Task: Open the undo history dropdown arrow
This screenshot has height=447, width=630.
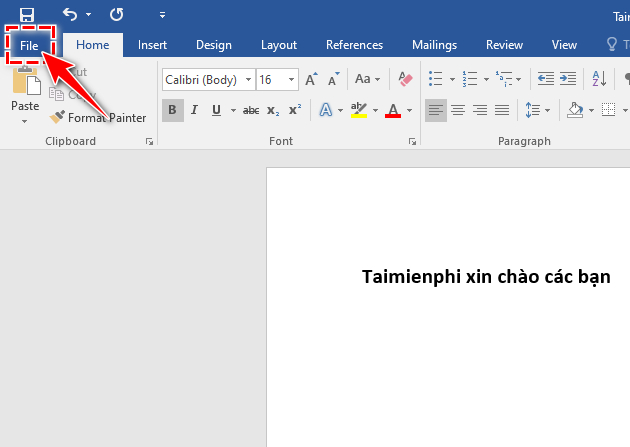Action: [x=88, y=15]
